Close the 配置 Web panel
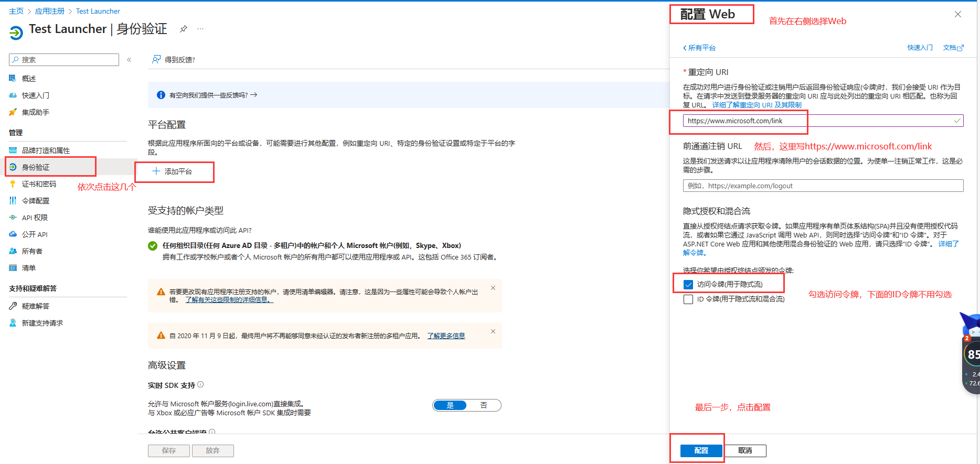Image resolution: width=980 pixels, height=464 pixels. (958, 14)
